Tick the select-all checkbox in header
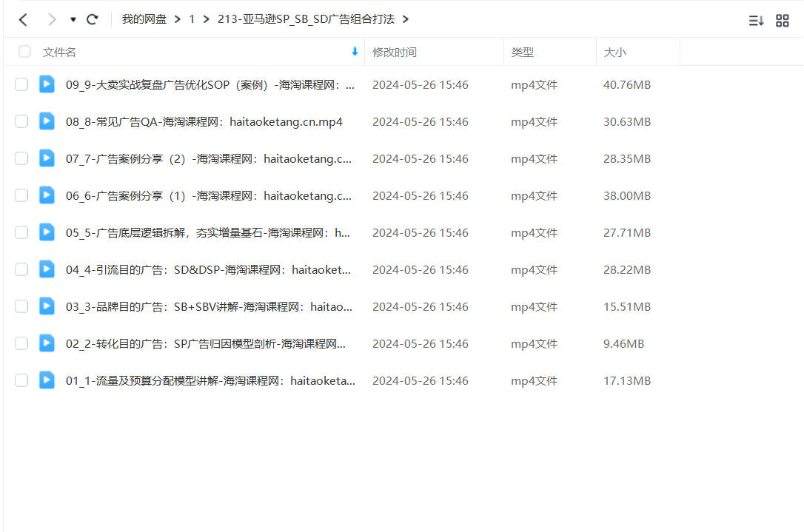The height and width of the screenshot is (532, 804). click(x=24, y=51)
